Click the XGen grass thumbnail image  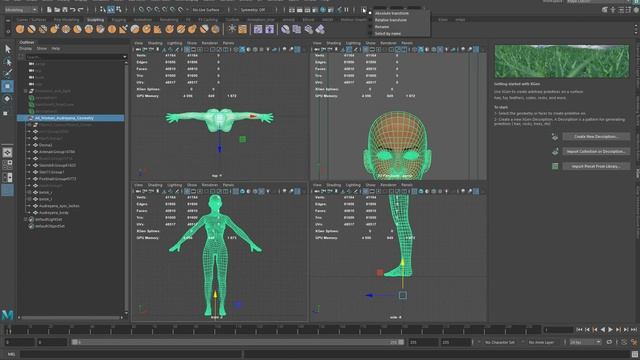562,61
